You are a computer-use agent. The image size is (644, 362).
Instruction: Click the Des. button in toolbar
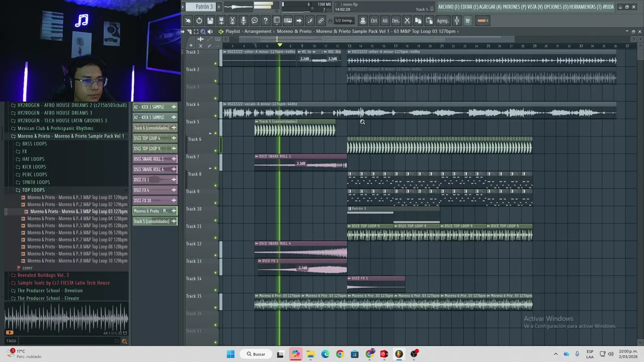(x=396, y=21)
